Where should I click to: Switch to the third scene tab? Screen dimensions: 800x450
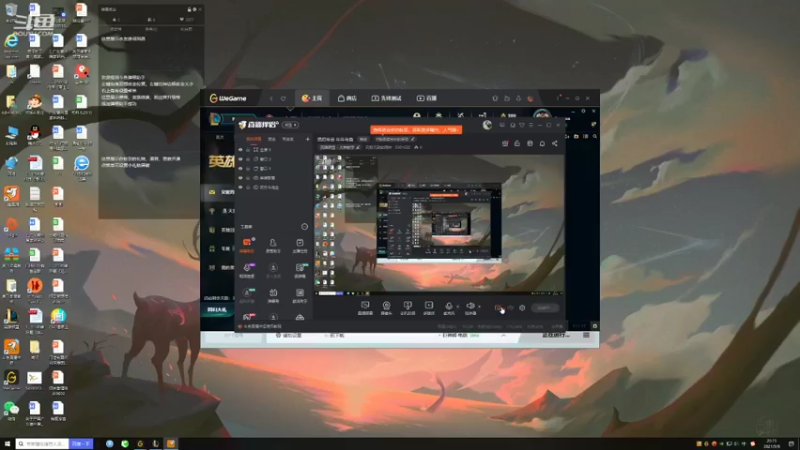(288, 139)
